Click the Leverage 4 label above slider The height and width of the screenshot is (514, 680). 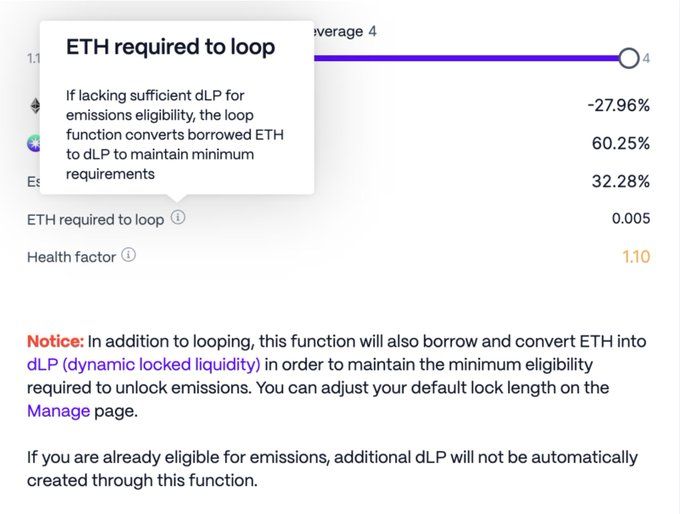coord(345,31)
